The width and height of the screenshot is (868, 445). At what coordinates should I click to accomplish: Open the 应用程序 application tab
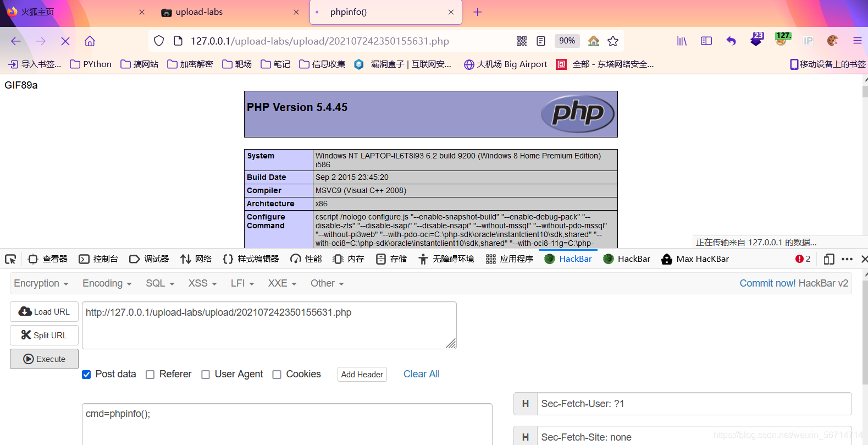tap(510, 259)
